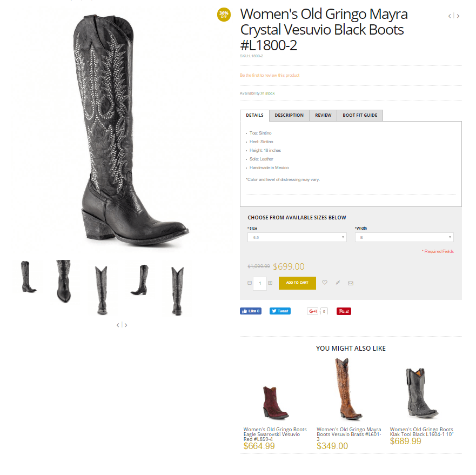Show next thumbnails with gallery right arrow
Image resolution: width=476 pixels, height=475 pixels.
[126, 325]
